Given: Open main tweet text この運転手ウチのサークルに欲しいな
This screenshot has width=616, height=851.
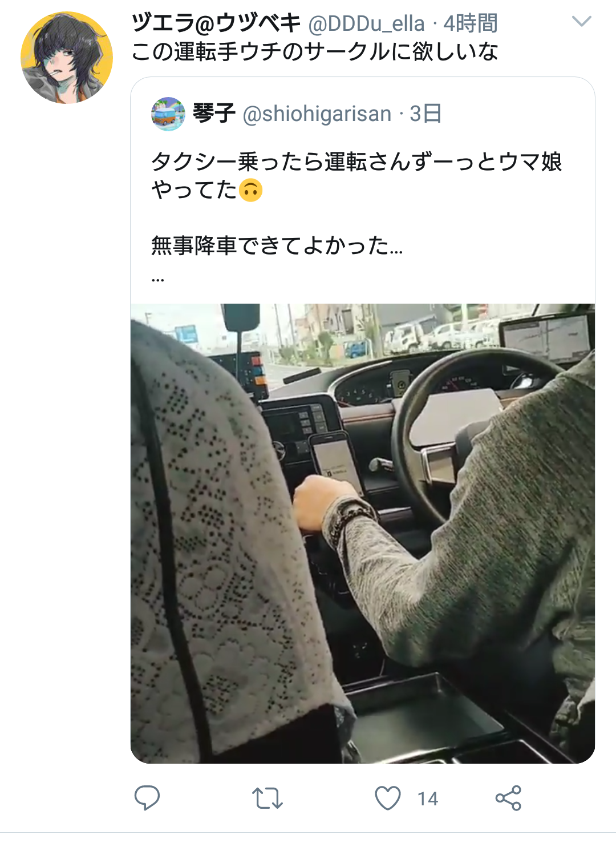Looking at the screenshot, I should (315, 52).
